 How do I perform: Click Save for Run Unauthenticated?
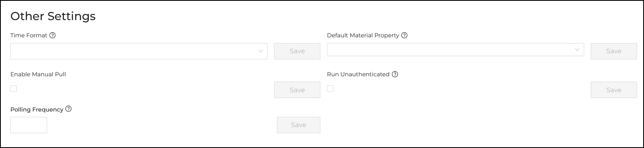tap(614, 90)
